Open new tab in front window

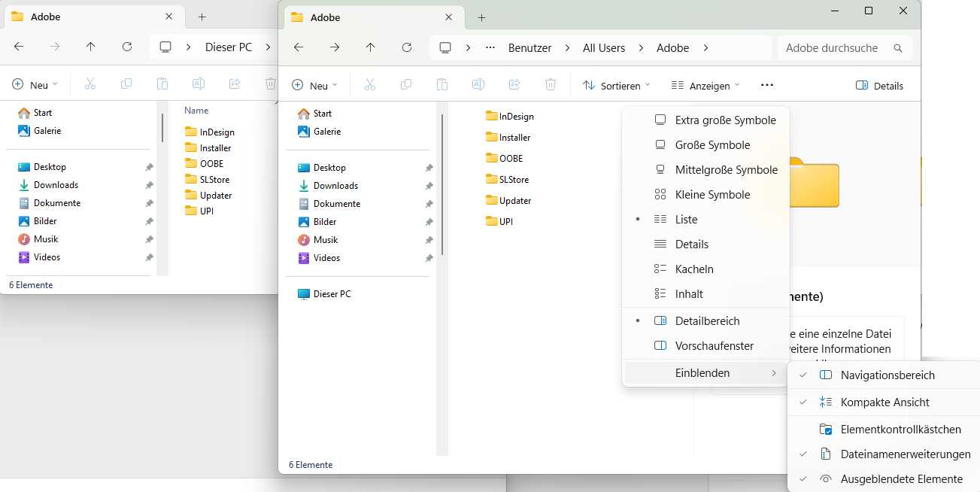tap(482, 17)
